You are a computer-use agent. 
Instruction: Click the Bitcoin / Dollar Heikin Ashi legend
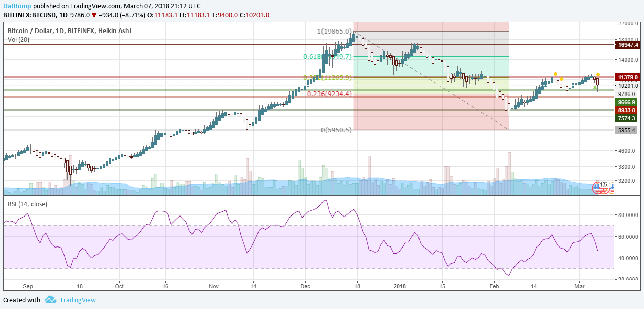[69, 31]
